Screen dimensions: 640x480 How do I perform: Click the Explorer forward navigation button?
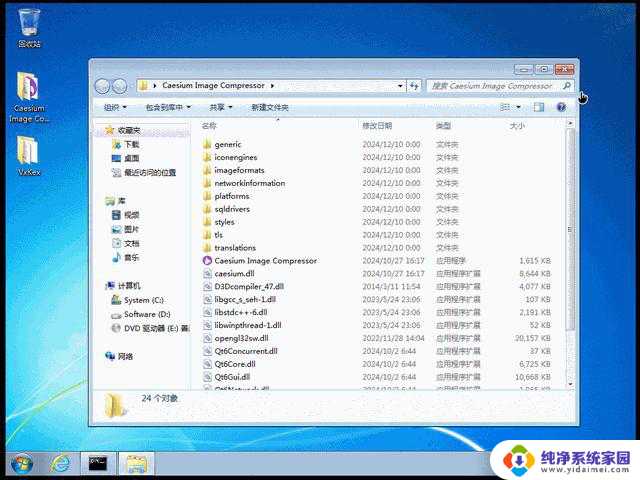120,86
